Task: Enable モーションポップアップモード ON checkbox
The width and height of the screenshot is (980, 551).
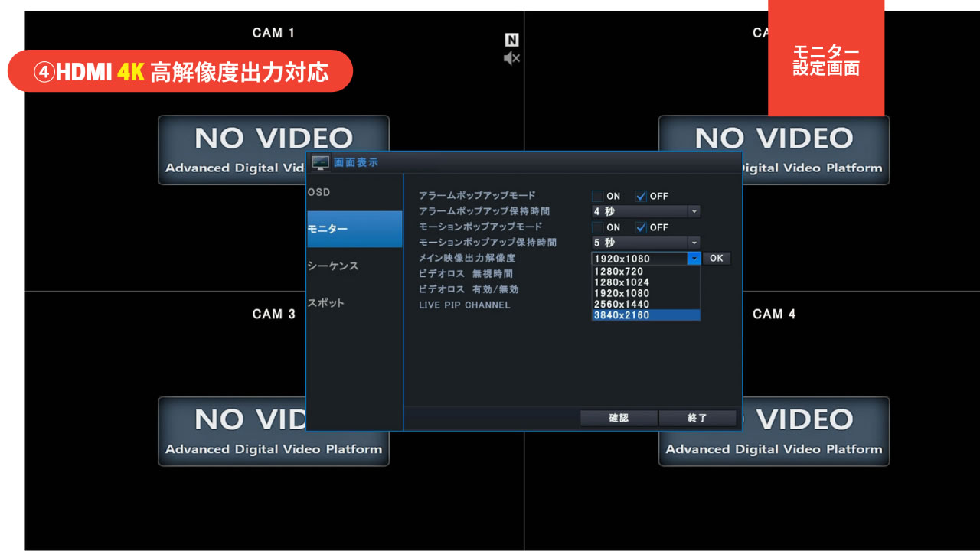Action: tap(597, 227)
